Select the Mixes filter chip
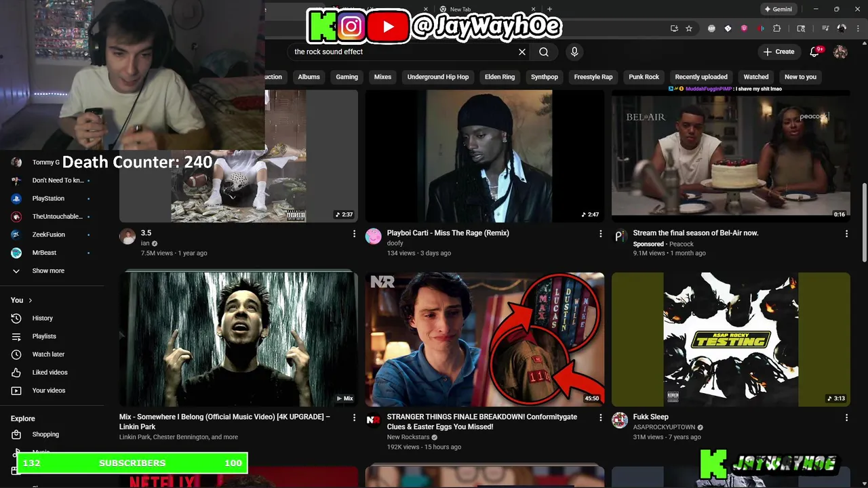Image resolution: width=868 pixels, height=488 pixels. click(382, 77)
